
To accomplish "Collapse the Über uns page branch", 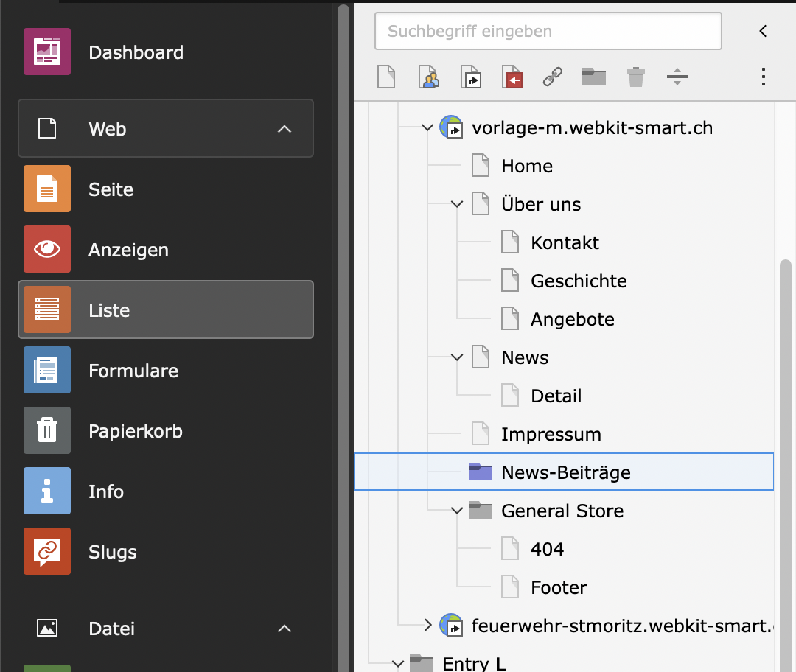I will point(457,204).
